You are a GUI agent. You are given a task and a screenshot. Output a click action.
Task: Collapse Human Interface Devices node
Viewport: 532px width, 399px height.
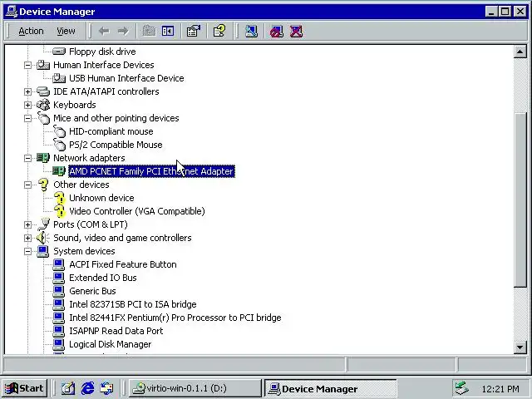27,65
